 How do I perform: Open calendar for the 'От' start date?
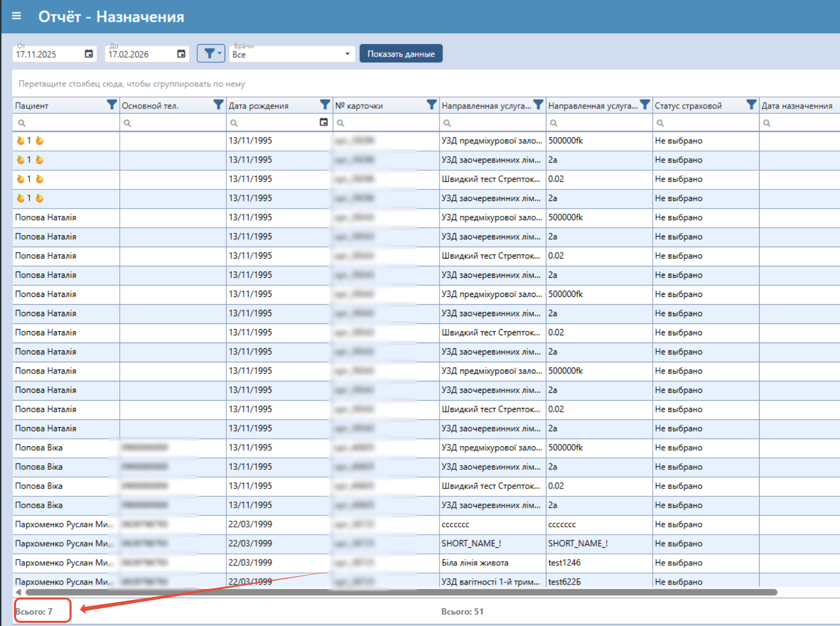89,54
